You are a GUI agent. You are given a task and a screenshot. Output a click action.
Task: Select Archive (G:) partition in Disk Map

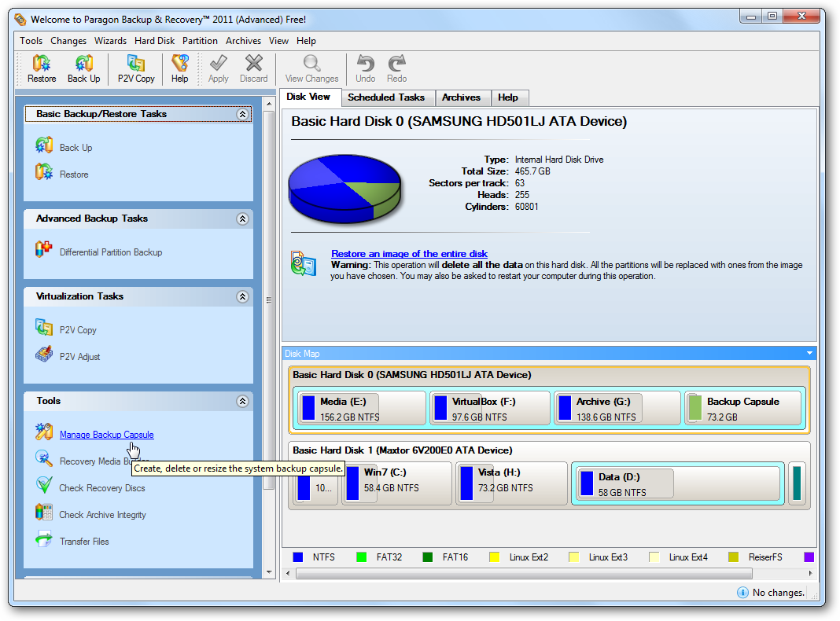coord(617,409)
